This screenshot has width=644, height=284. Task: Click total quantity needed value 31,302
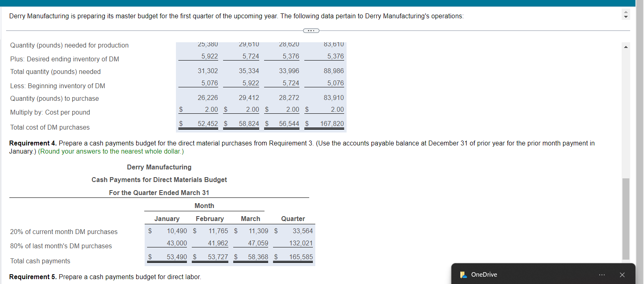[x=208, y=71]
